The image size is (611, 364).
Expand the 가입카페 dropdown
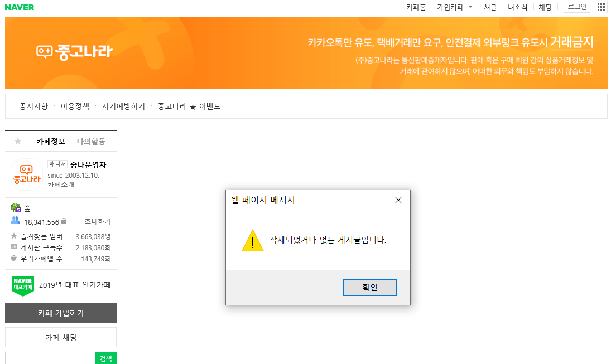(470, 7)
